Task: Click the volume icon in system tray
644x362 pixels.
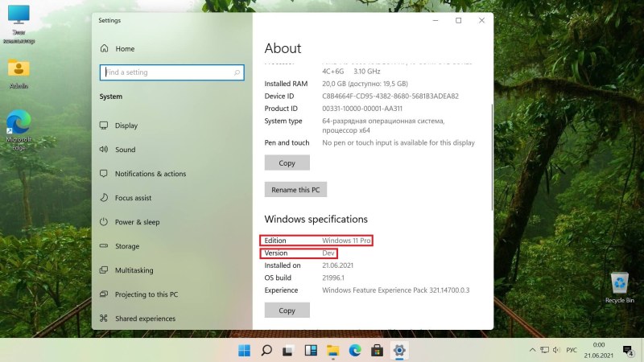Action: 555,350
